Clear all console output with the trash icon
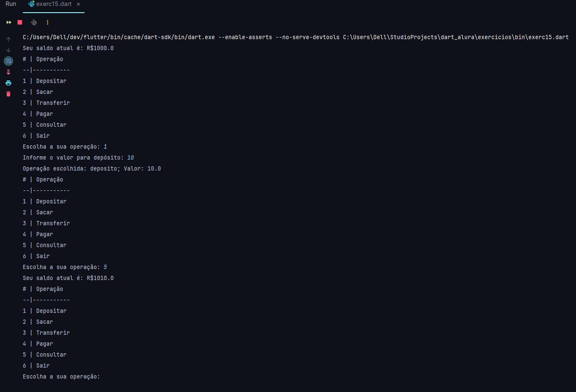 click(x=8, y=94)
